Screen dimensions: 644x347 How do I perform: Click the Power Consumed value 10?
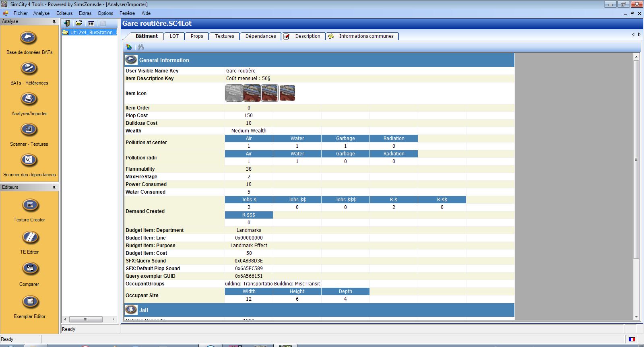click(x=249, y=184)
